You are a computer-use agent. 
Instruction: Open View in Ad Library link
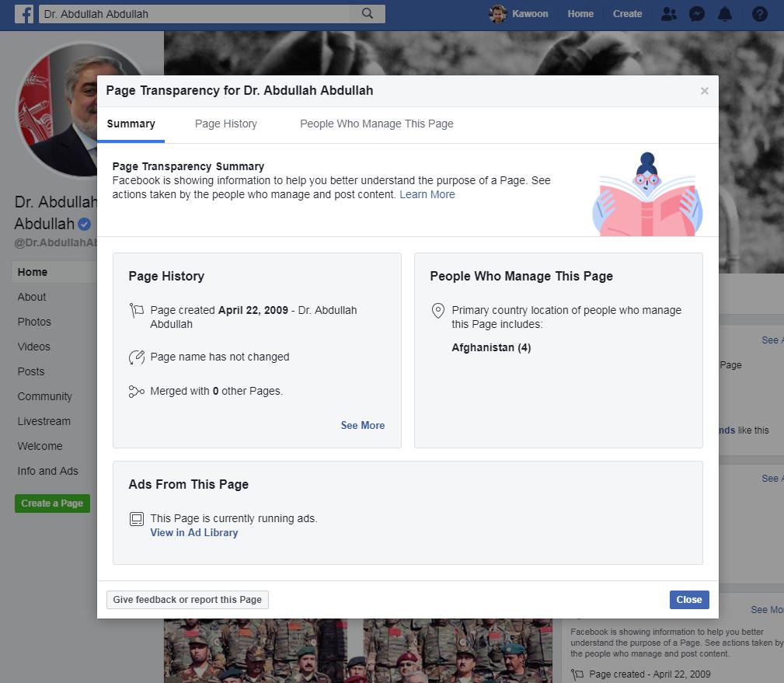(194, 533)
